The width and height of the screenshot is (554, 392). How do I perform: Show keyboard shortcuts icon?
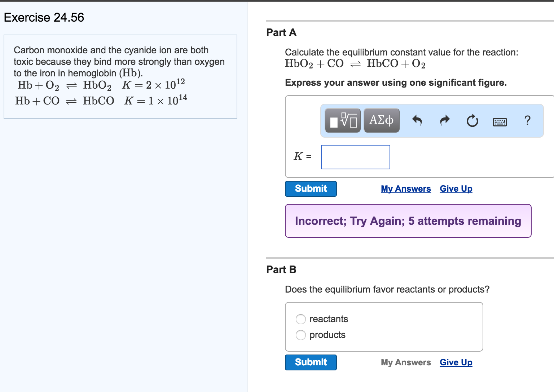click(x=500, y=122)
